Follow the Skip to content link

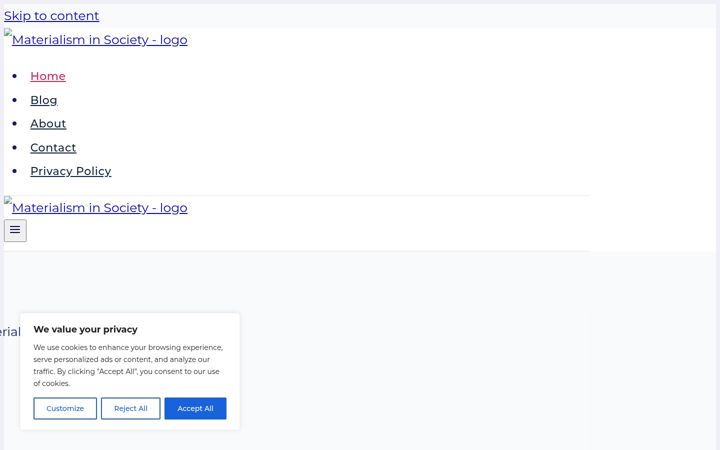(x=51, y=16)
